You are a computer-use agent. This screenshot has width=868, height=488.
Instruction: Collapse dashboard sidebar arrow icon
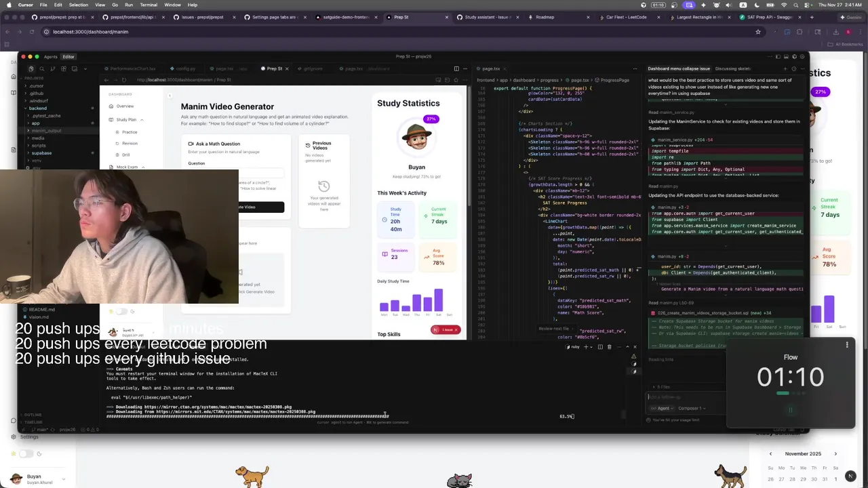(x=170, y=95)
